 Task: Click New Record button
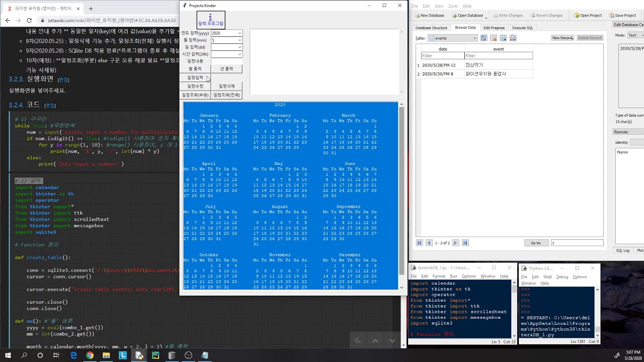(562, 38)
